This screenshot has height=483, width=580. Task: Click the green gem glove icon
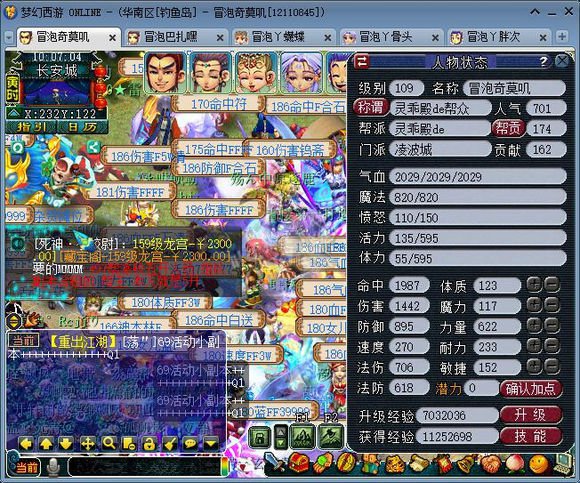click(x=323, y=464)
